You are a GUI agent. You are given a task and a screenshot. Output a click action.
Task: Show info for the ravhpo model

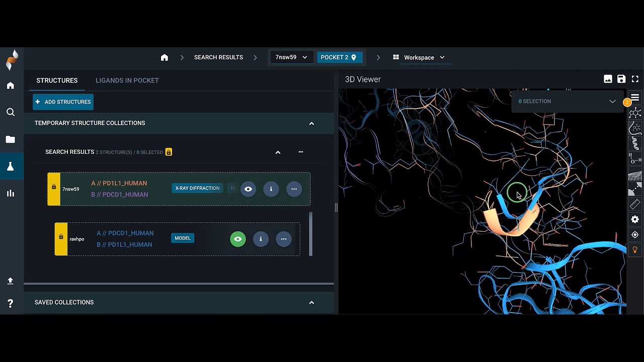[x=261, y=239]
